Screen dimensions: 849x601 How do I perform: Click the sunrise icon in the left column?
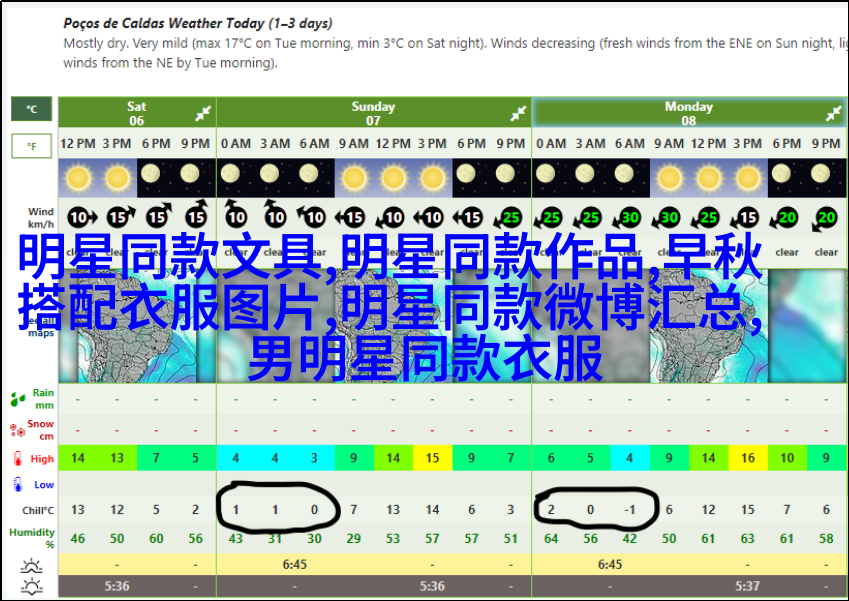pyautogui.click(x=31, y=565)
